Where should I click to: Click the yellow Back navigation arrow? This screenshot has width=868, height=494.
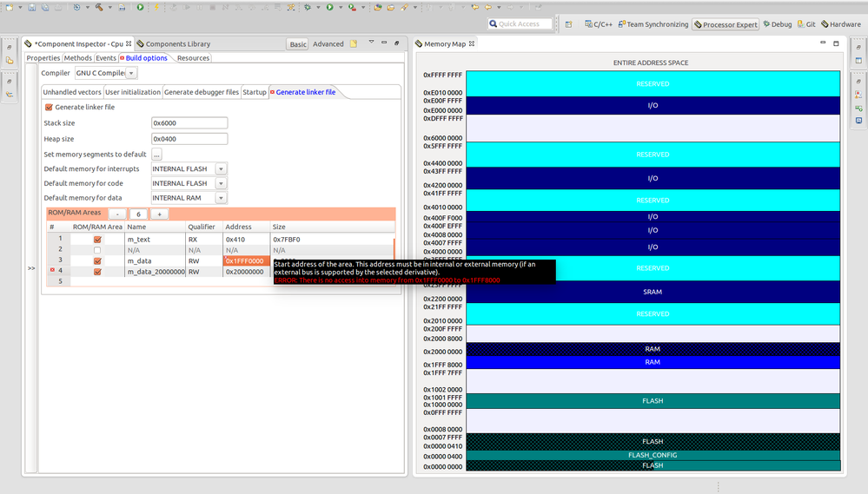pyautogui.click(x=488, y=7)
